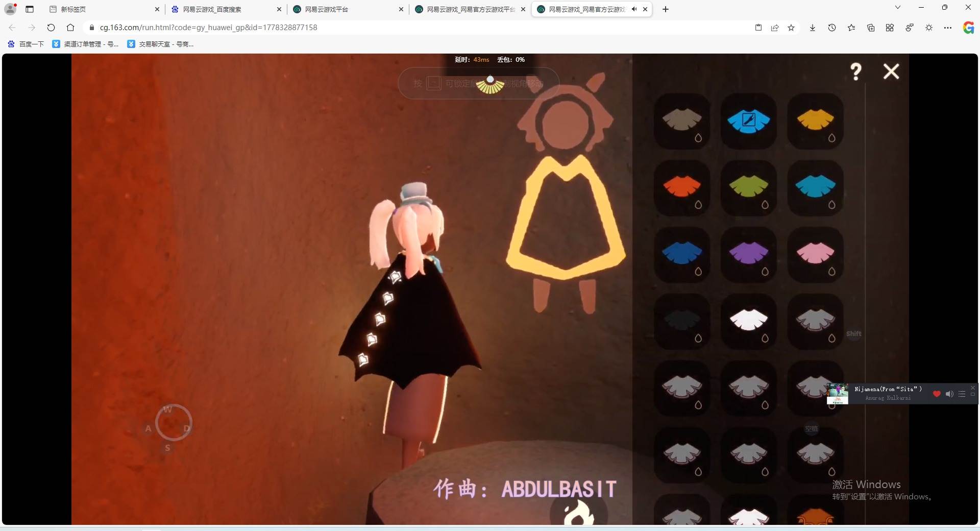The height and width of the screenshot is (531, 980).
Task: Open the extensions apps menu
Action: [x=890, y=28]
